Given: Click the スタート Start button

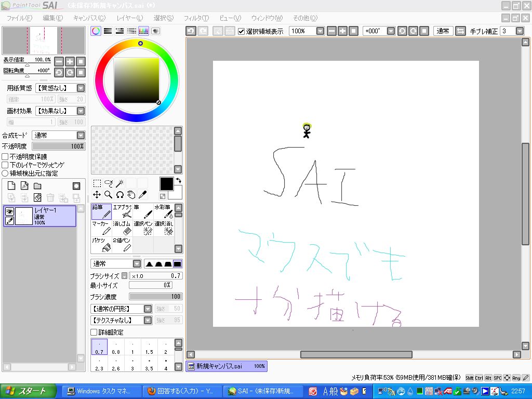Looking at the screenshot, I should (x=28, y=391).
